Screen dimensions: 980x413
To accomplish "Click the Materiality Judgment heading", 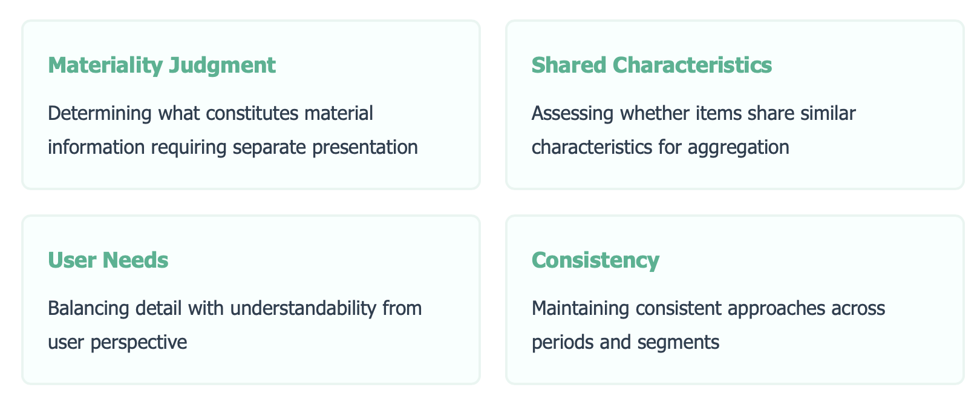I will pyautogui.click(x=162, y=65).
